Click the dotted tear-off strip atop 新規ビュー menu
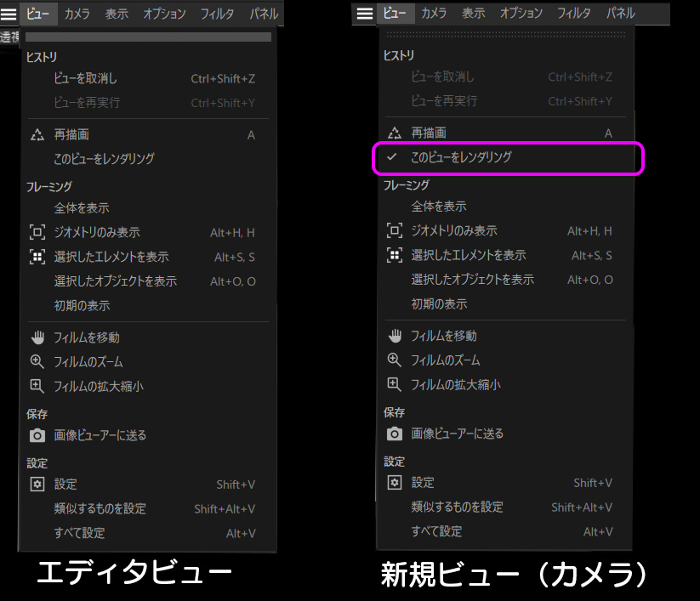 (506, 35)
